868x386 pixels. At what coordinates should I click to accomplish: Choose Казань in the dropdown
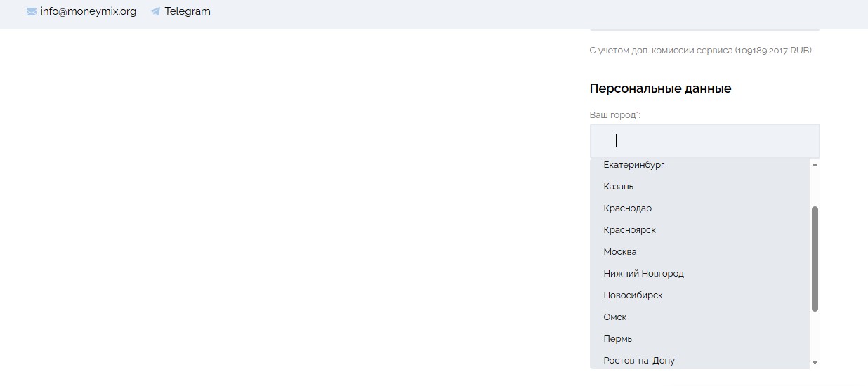[x=619, y=187]
